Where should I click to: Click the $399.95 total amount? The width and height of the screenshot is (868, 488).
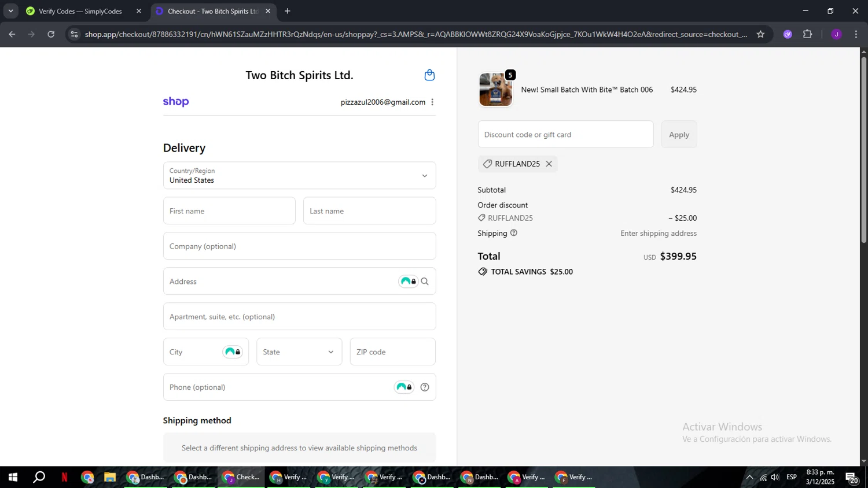coord(678,256)
